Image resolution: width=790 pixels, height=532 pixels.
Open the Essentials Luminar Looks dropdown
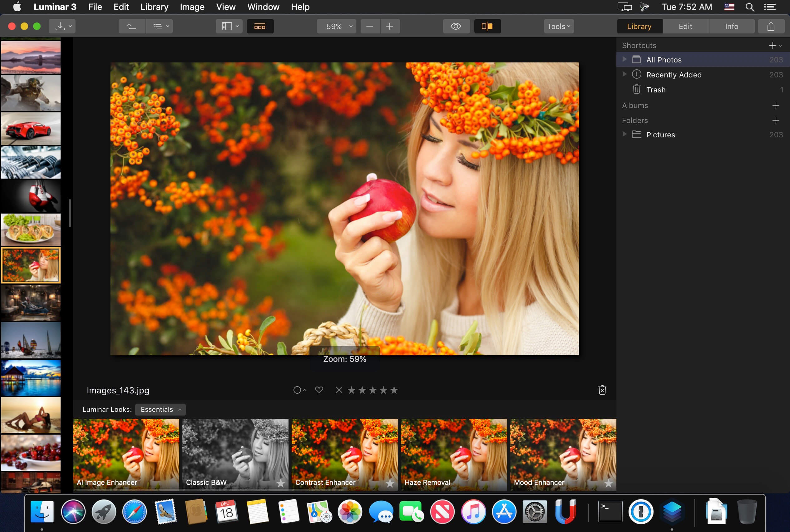point(160,409)
